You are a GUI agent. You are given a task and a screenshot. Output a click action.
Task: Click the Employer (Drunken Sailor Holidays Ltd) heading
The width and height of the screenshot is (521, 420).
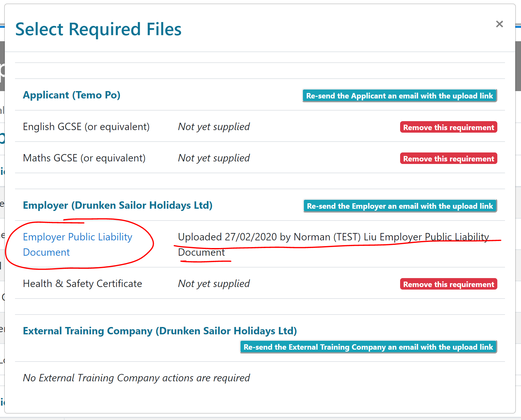point(118,206)
